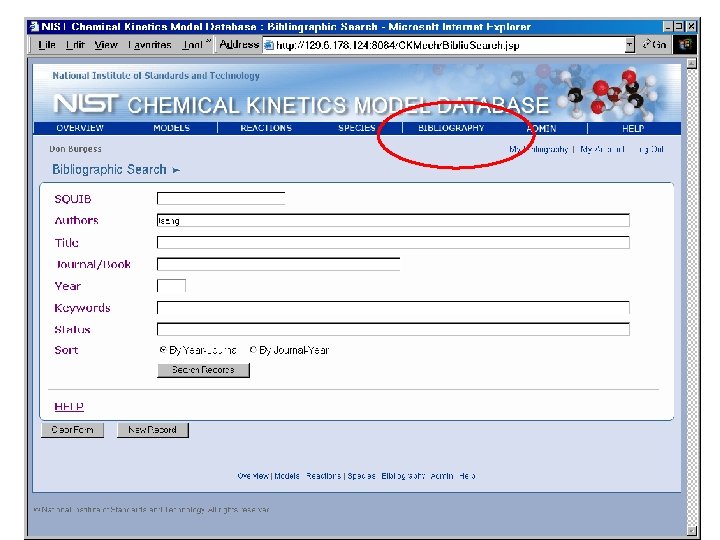Open the footer Models link

pyautogui.click(x=287, y=476)
